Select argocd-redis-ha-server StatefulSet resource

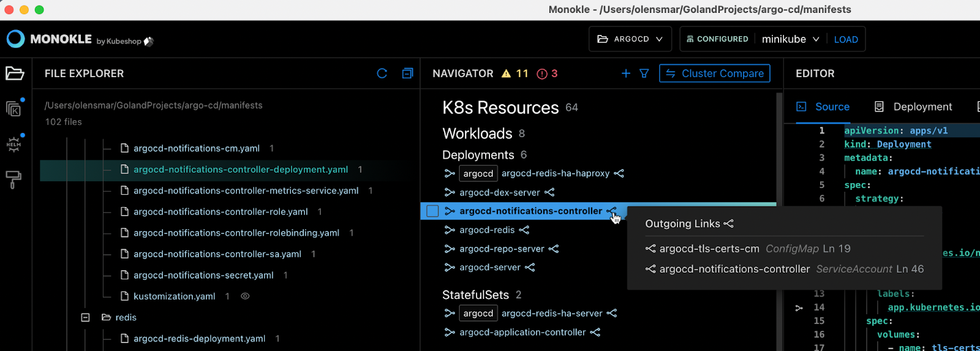pos(552,313)
